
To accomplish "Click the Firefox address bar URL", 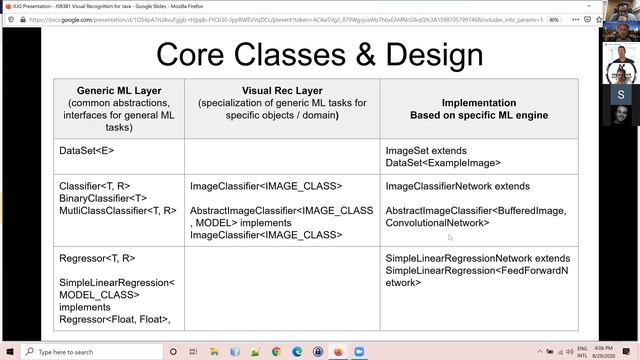I will (286, 20).
